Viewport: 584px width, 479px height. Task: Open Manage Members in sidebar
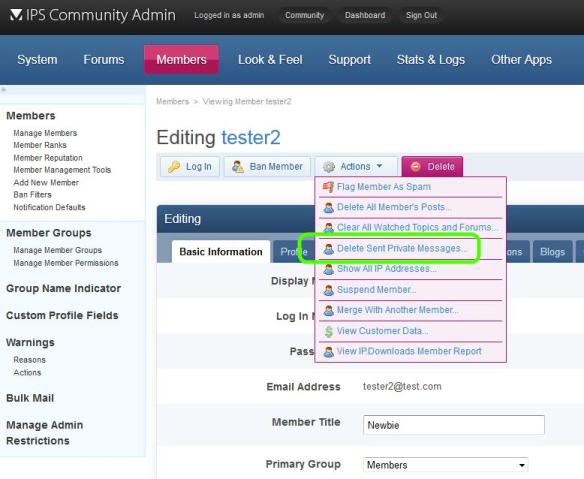click(x=45, y=133)
